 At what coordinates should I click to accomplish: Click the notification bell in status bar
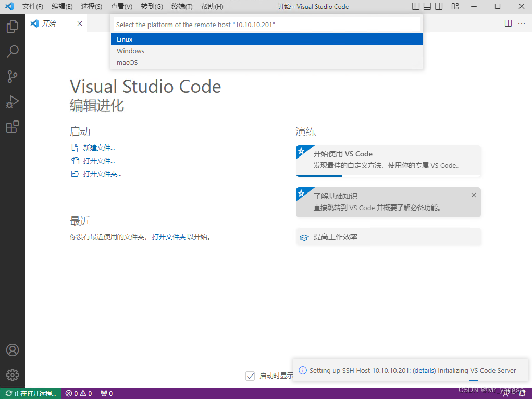click(x=523, y=394)
